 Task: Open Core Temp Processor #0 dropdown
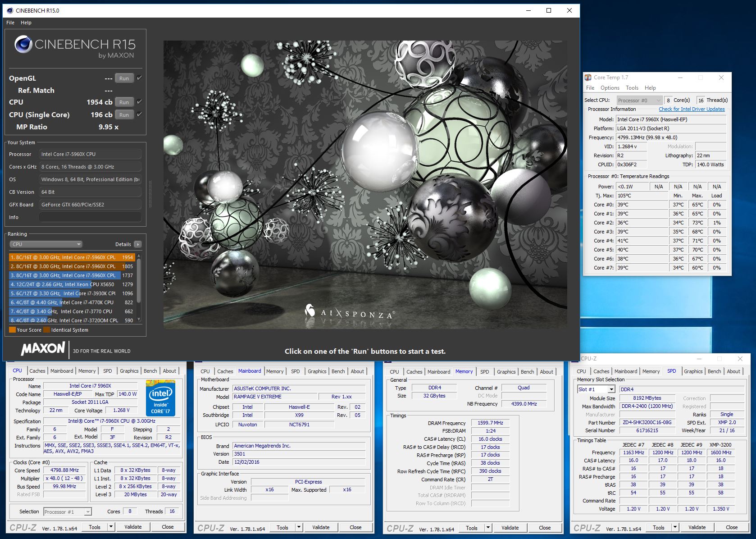pos(639,100)
